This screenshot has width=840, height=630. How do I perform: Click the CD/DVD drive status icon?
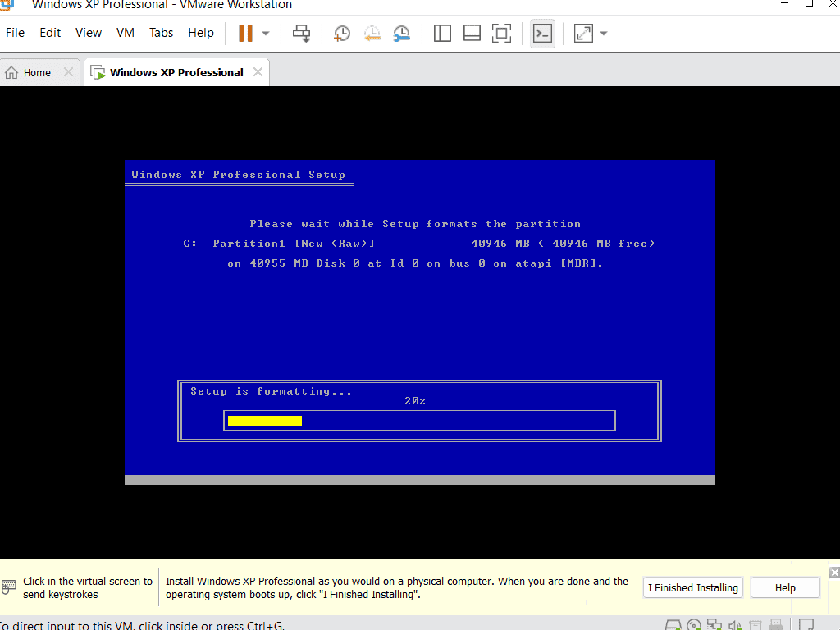pyautogui.click(x=694, y=625)
